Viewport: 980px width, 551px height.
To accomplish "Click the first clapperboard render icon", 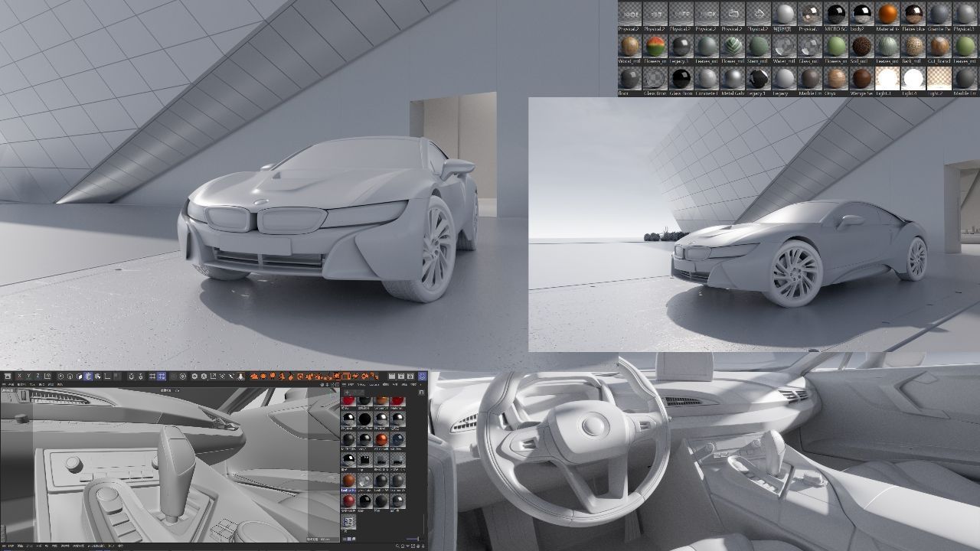I will point(391,377).
